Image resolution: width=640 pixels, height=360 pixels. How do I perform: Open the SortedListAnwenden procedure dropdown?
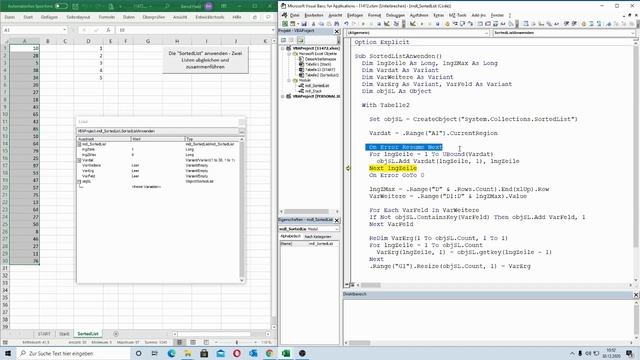click(x=632, y=33)
